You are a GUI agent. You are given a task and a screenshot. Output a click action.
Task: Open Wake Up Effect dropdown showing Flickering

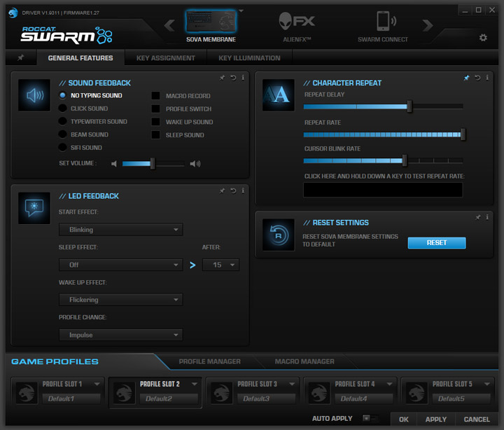121,300
